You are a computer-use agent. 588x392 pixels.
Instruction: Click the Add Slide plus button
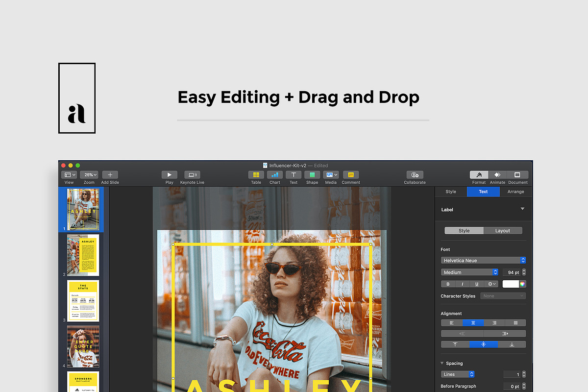point(110,174)
